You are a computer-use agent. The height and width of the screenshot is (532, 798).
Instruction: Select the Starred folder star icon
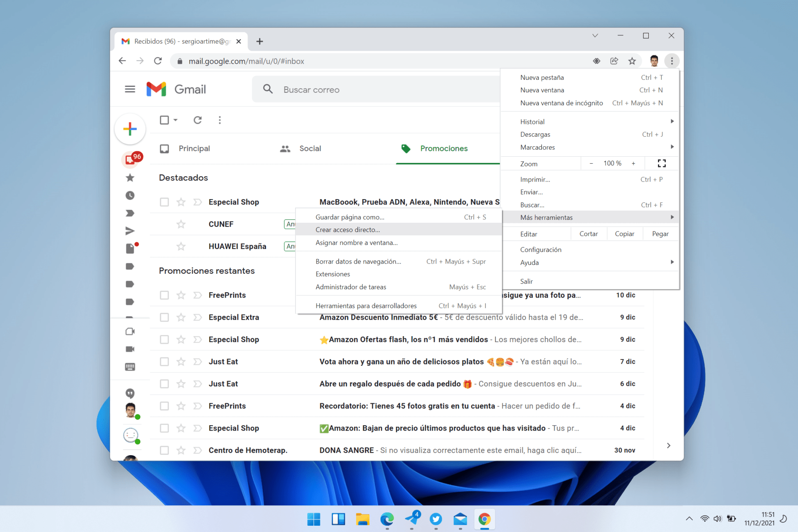pyautogui.click(x=130, y=177)
